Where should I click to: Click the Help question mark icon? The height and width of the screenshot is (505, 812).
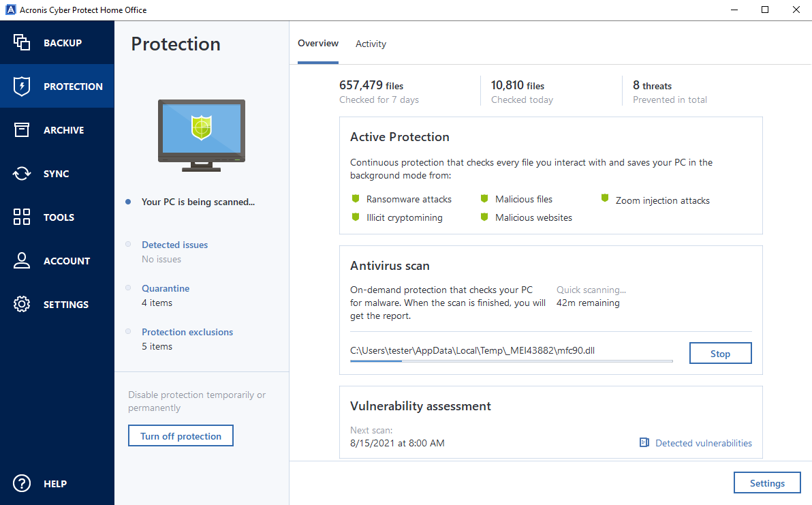[x=21, y=483]
